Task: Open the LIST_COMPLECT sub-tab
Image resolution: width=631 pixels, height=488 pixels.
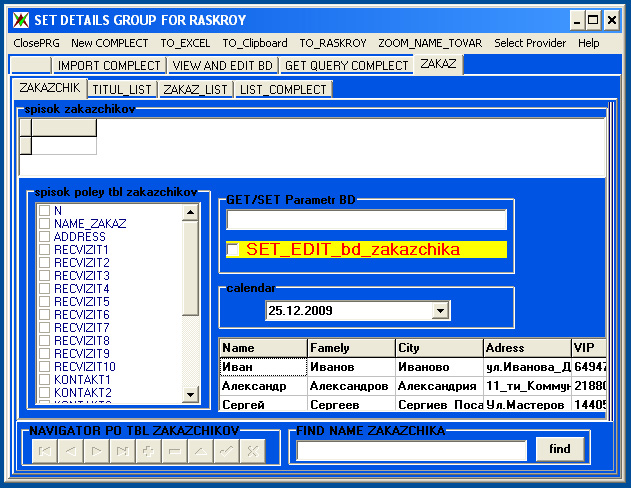Action: (x=283, y=89)
